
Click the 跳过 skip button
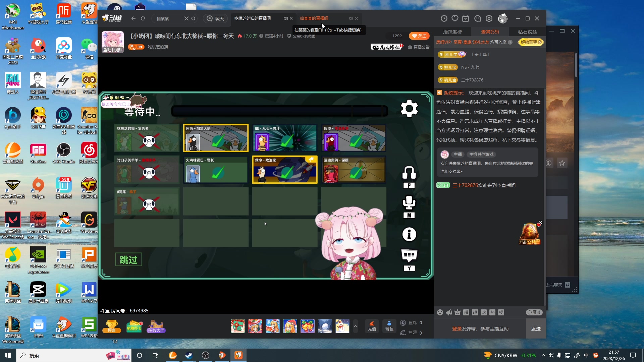coord(128,260)
